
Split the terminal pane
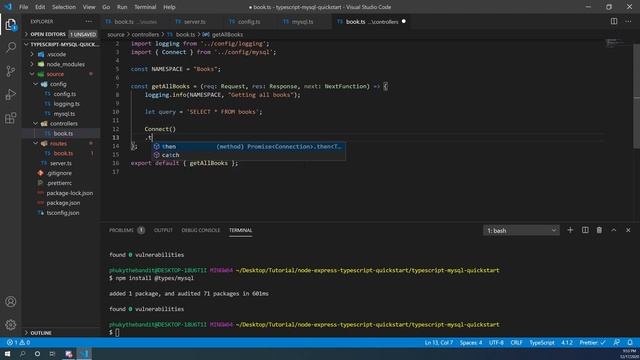(585, 230)
